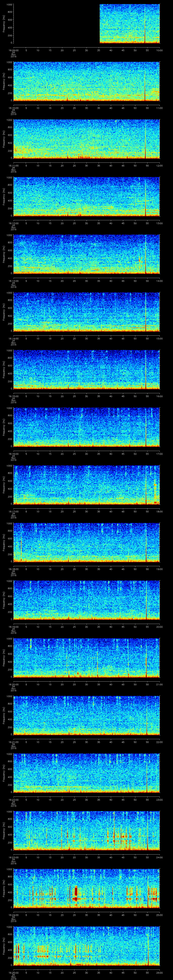The height and width of the screenshot is (980, 173).
Task: Select the 16:22 spectrogram panel
Action: point(86,773)
